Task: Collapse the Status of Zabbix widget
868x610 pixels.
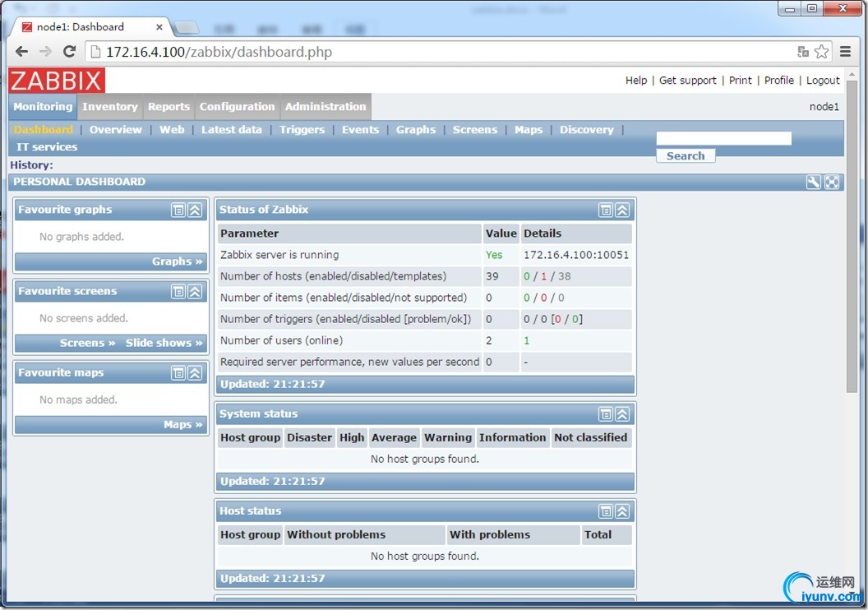Action: click(622, 210)
